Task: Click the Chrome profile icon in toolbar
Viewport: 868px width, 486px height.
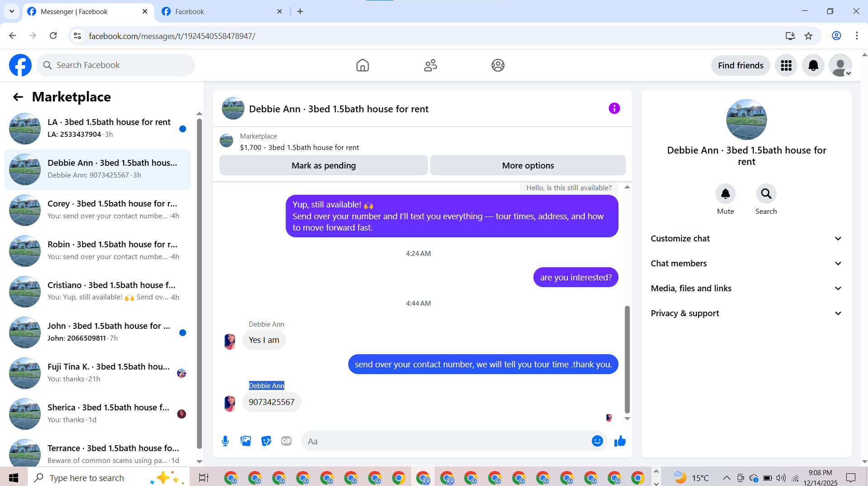Action: tap(836, 36)
